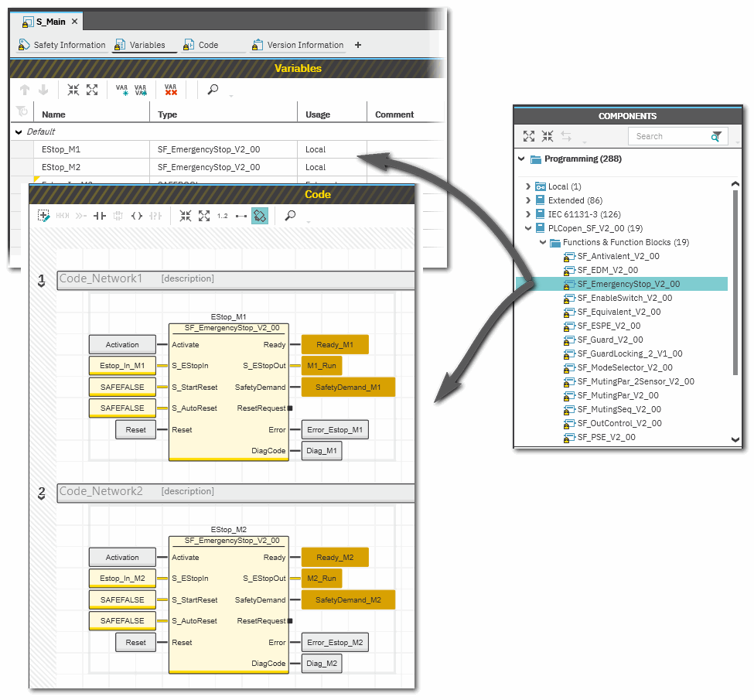Click the filter search icon in Components search box
This screenshot has width=754, height=700.
717,136
